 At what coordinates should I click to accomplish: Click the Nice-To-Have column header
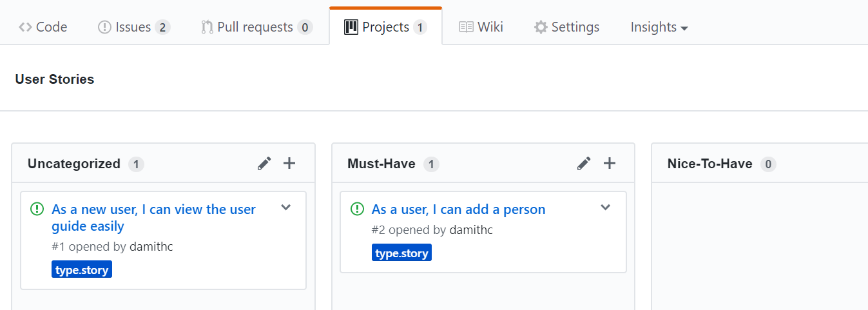tap(709, 164)
